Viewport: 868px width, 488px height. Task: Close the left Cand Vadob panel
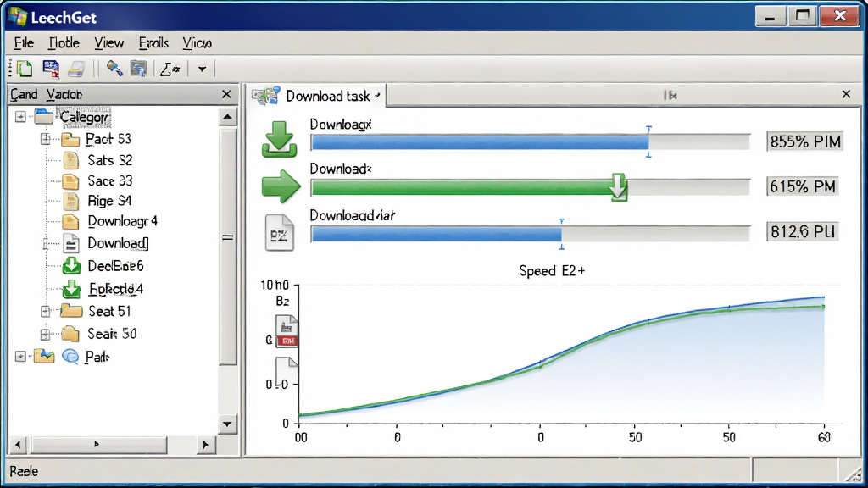226,95
